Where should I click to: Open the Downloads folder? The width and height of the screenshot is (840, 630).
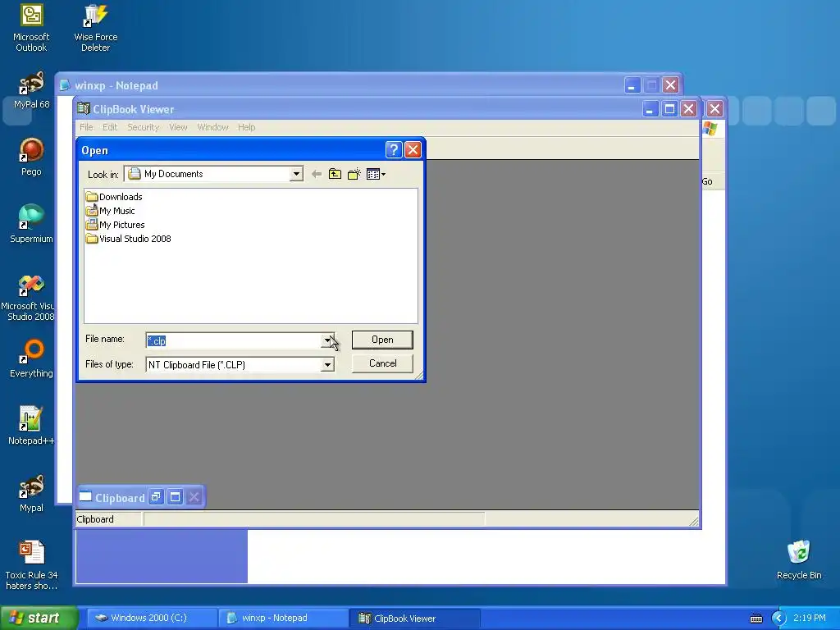[x=114, y=197]
